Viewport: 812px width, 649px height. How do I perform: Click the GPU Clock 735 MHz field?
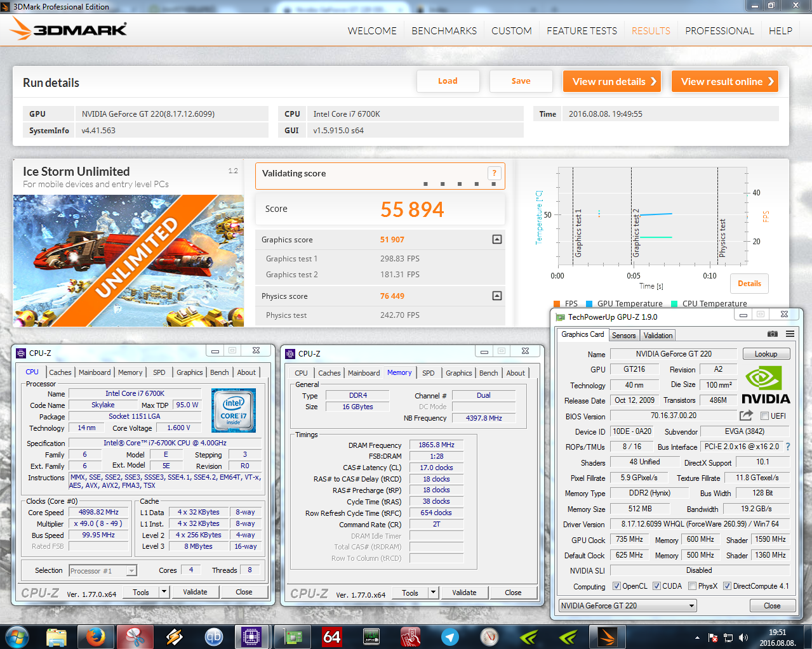click(x=629, y=539)
